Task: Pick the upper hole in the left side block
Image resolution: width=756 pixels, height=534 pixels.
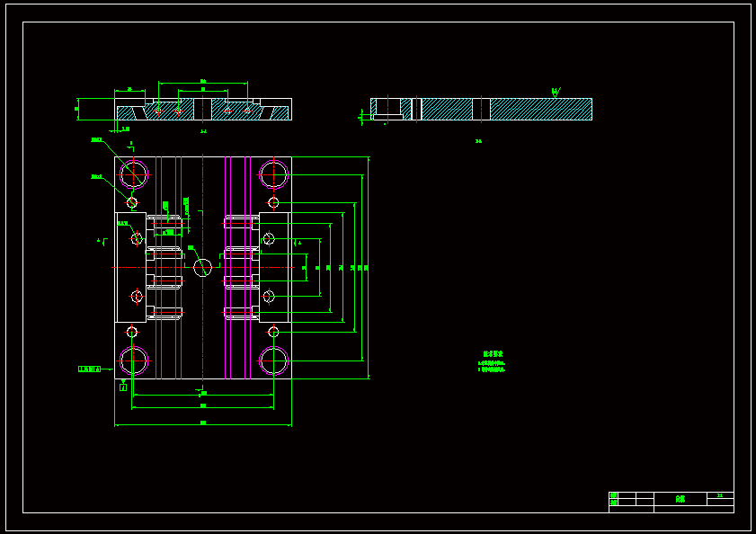Action: [x=137, y=238]
